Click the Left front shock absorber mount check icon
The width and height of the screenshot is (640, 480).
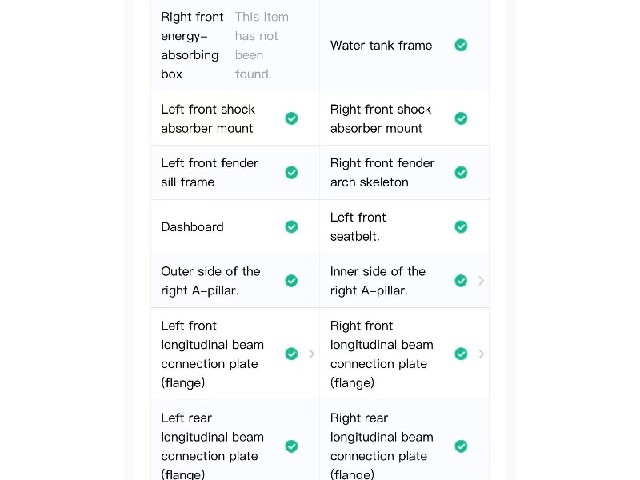291,118
